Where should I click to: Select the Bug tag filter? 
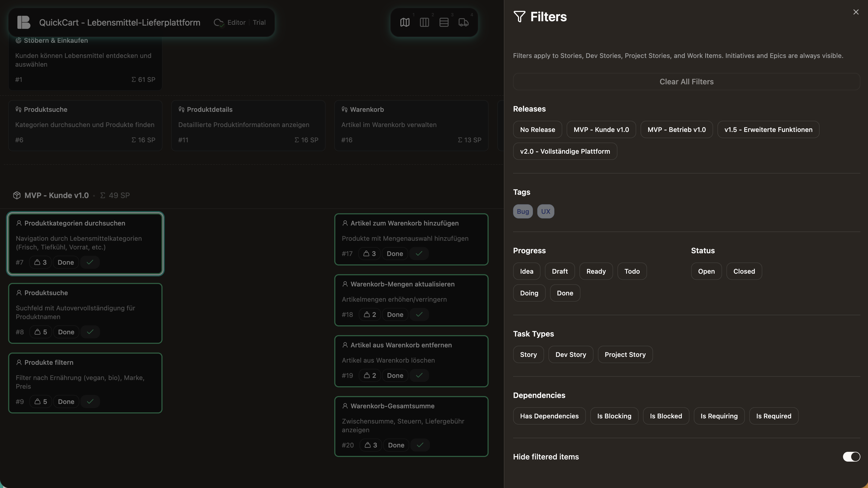pyautogui.click(x=523, y=211)
